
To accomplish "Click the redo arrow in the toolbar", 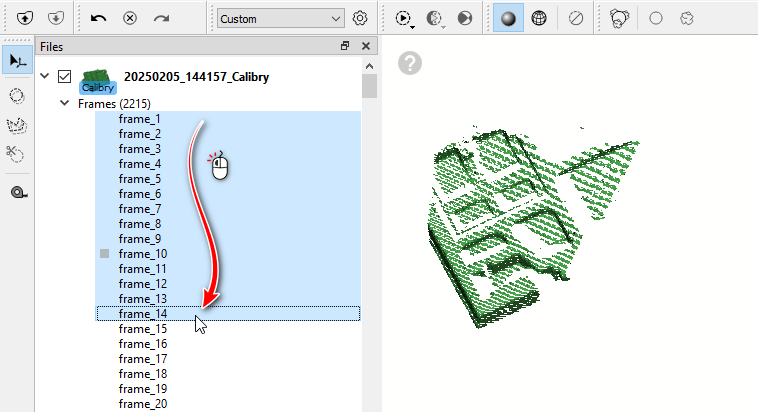I will pos(161,18).
